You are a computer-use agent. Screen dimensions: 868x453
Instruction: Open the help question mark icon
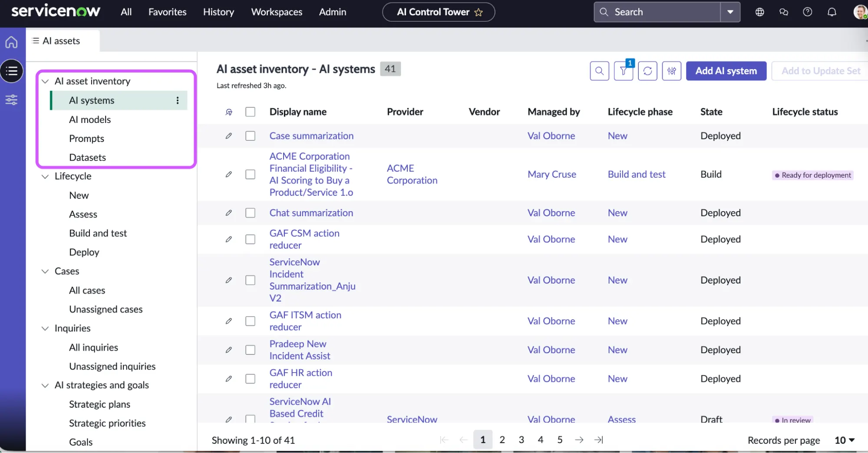(808, 12)
